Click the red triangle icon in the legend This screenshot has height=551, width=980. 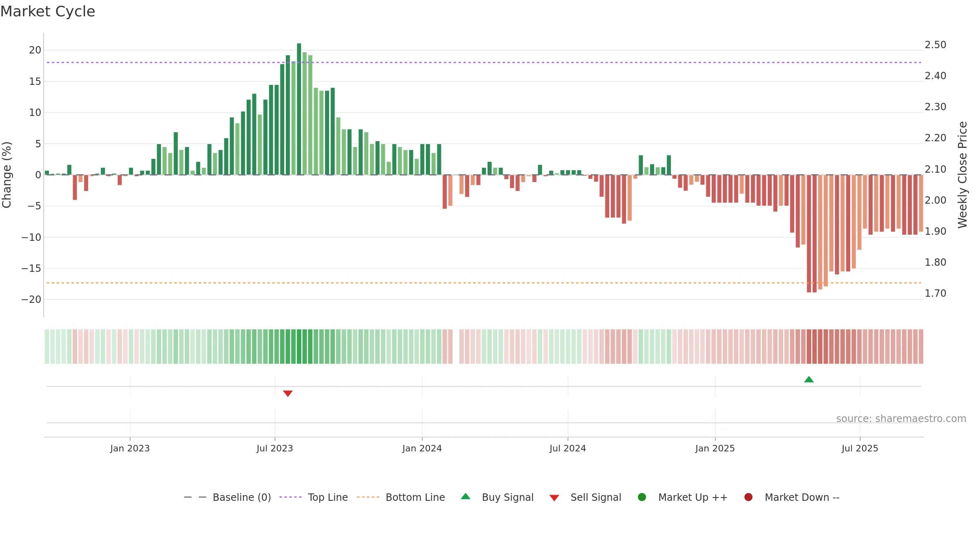point(554,498)
